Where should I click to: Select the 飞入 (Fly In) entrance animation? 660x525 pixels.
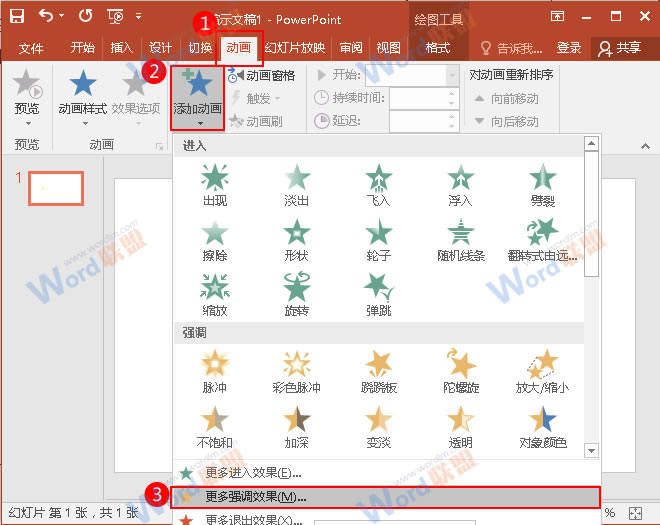click(378, 183)
